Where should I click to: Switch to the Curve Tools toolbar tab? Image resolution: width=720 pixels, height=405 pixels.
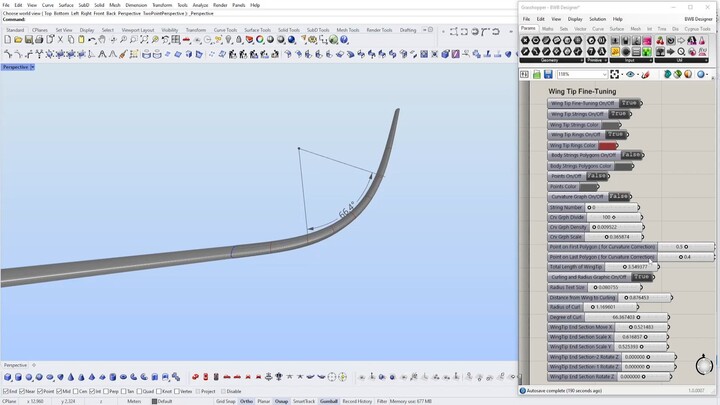click(224, 30)
